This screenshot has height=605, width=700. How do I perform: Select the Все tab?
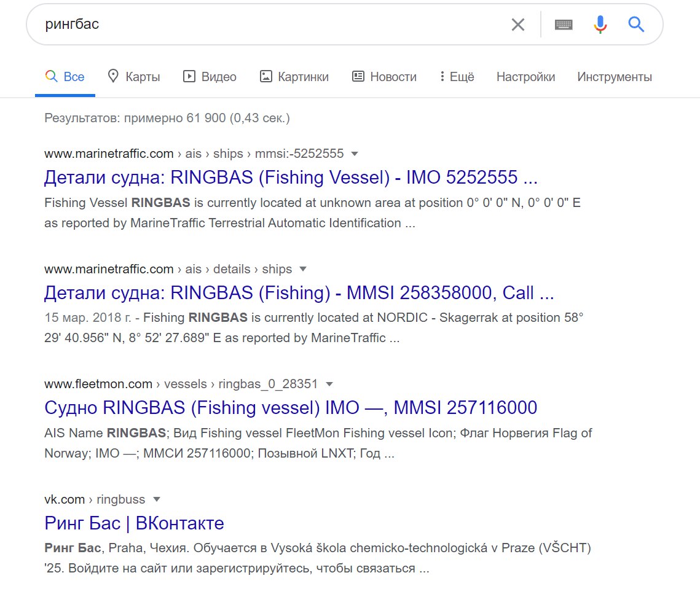(x=65, y=77)
